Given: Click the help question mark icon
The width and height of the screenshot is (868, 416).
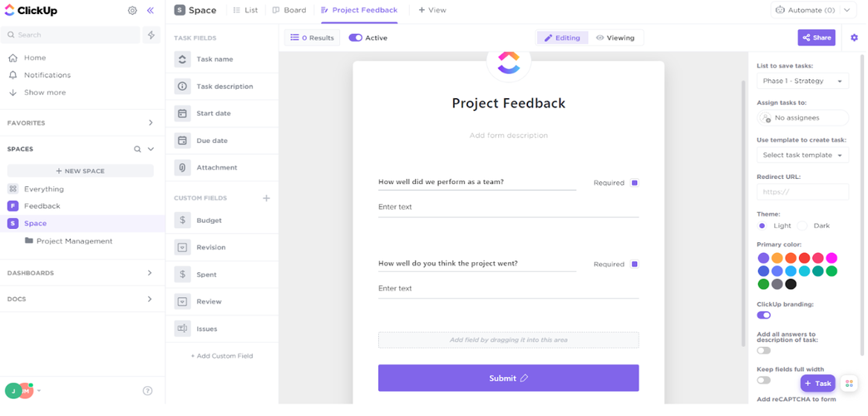Looking at the screenshot, I should click(x=148, y=391).
